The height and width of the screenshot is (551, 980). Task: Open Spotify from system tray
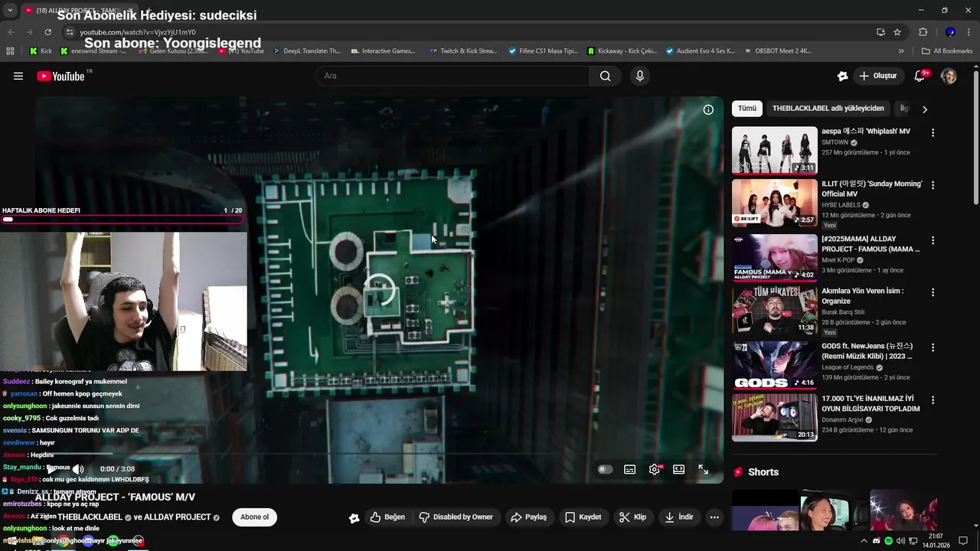[888, 541]
